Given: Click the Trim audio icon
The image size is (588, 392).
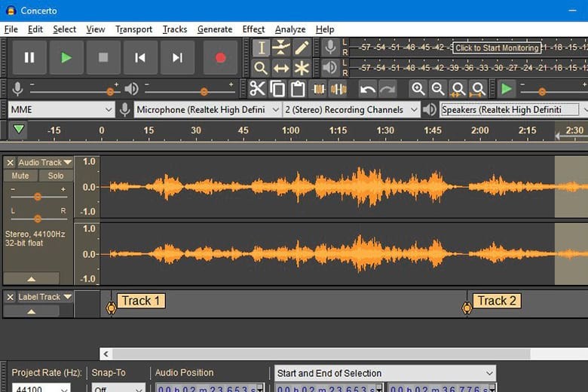Looking at the screenshot, I should point(319,89).
